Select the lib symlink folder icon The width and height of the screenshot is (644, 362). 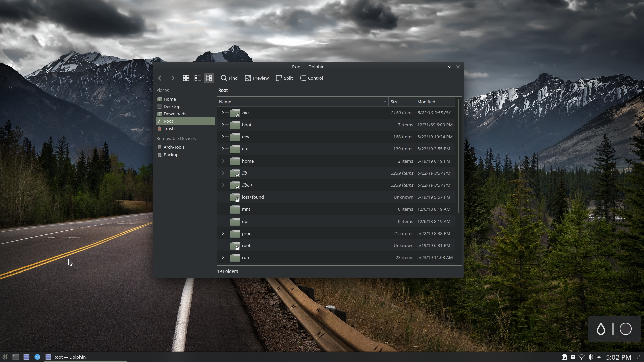coord(235,173)
